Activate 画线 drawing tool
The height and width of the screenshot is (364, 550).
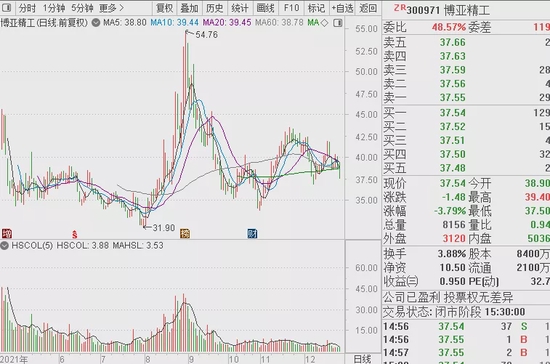pyautogui.click(x=265, y=8)
